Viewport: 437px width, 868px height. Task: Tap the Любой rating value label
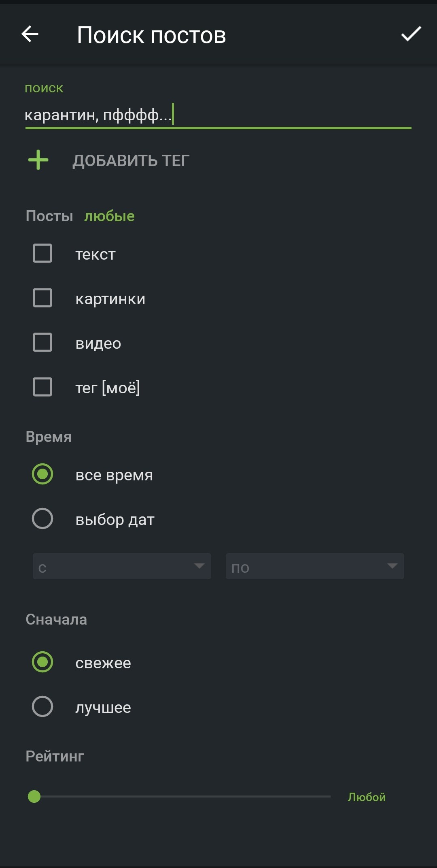367,797
